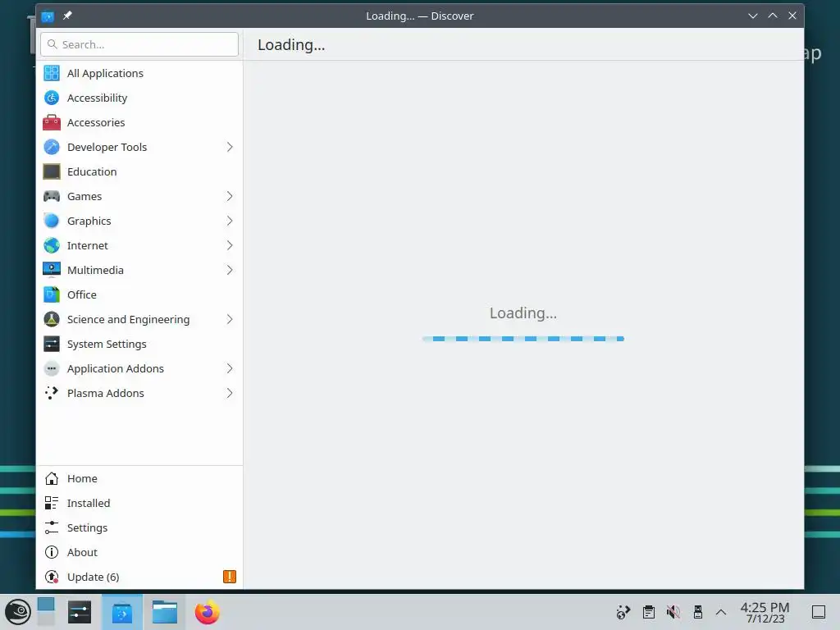Screen dimensions: 840x630
Task: Click the Multimedia monitor icon
Action: pos(52,270)
